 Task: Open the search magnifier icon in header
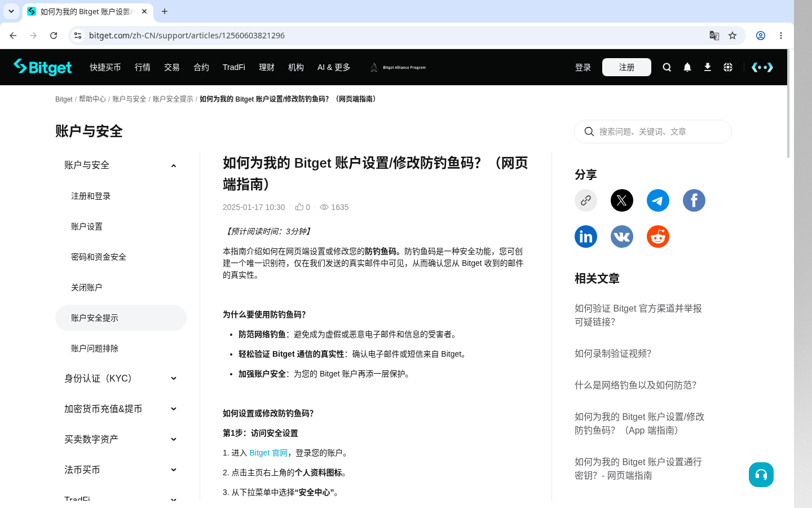point(667,67)
